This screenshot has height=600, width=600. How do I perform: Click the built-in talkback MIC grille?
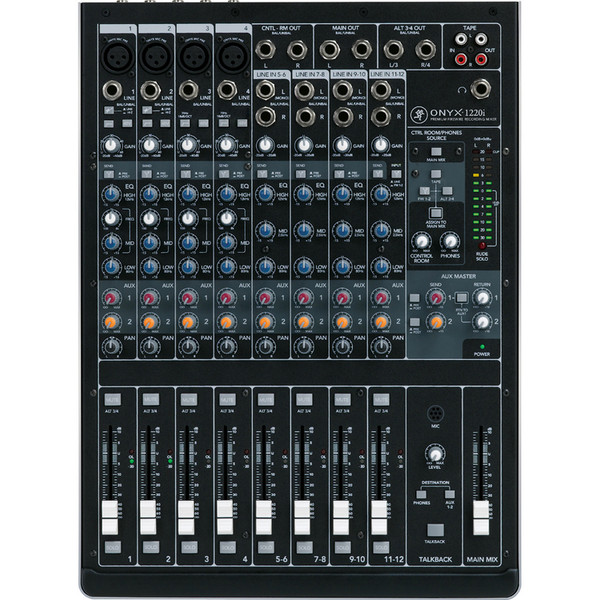435,414
